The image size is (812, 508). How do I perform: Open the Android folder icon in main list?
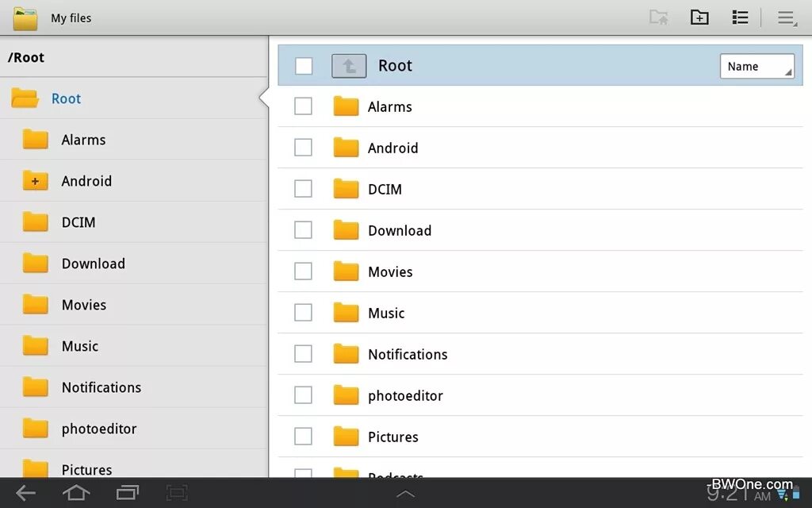pyautogui.click(x=346, y=147)
